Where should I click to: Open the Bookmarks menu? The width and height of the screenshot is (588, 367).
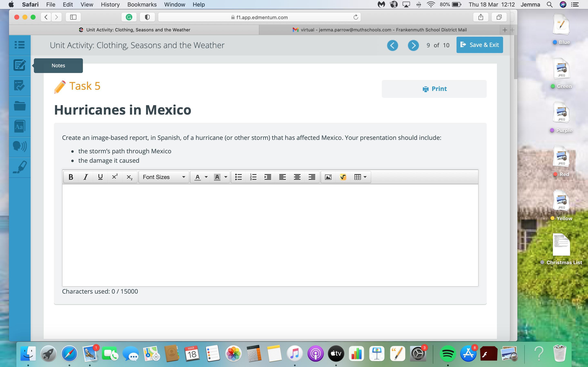click(142, 4)
